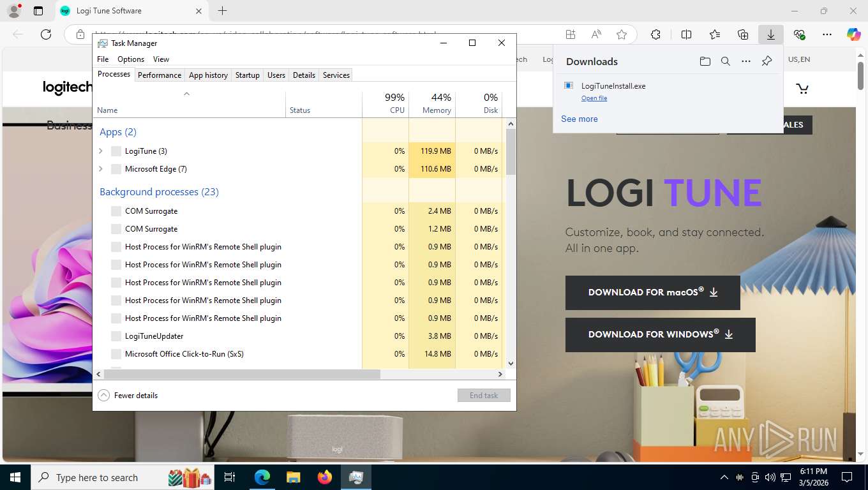This screenshot has height=490, width=868.
Task: Open Browser essentials heart icon
Action: pyautogui.click(x=799, y=34)
